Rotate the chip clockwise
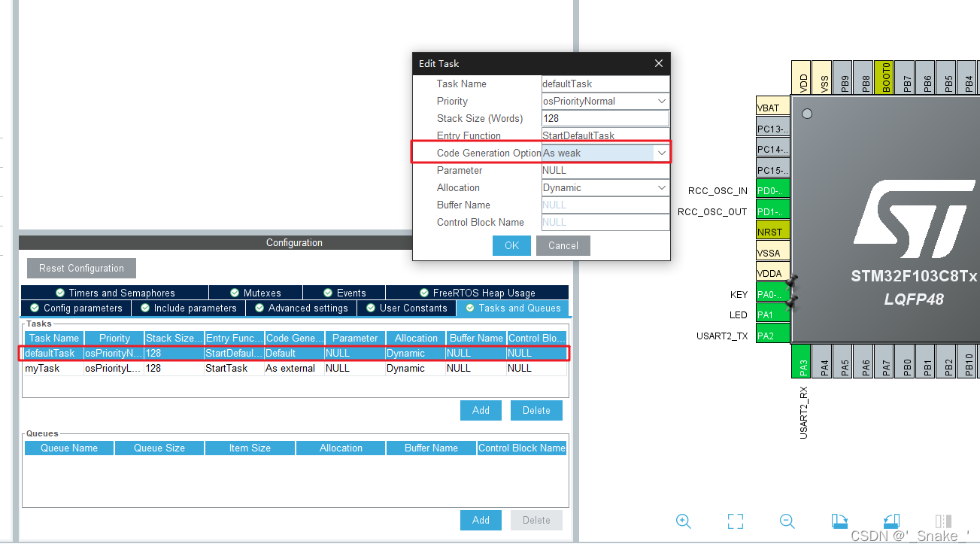This screenshot has width=980, height=550. (840, 521)
